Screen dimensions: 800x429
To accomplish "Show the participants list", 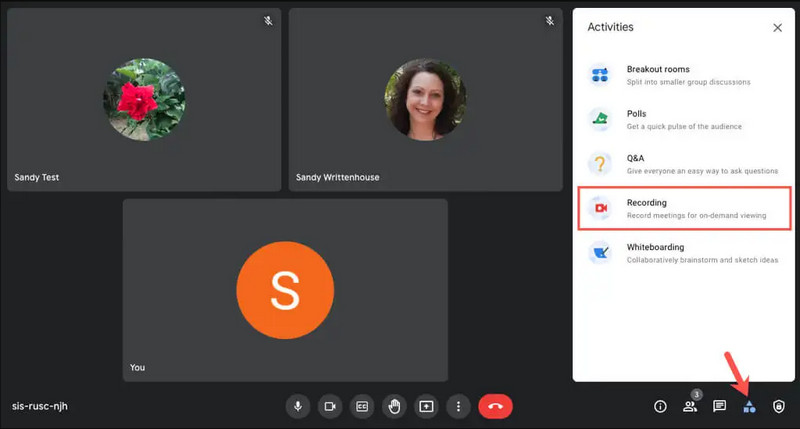I will [x=689, y=406].
